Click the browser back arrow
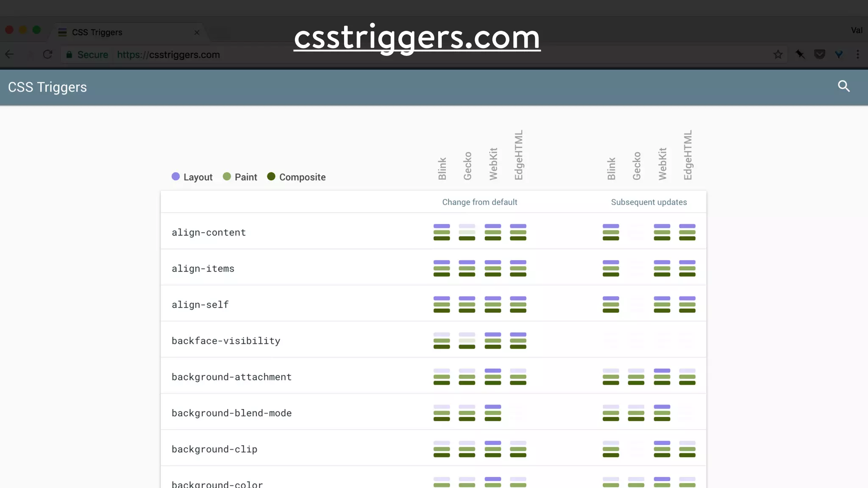868x488 pixels. [x=9, y=54]
